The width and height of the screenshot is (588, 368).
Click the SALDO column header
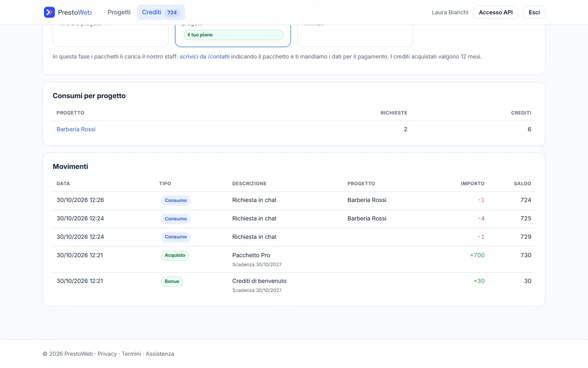click(x=523, y=184)
